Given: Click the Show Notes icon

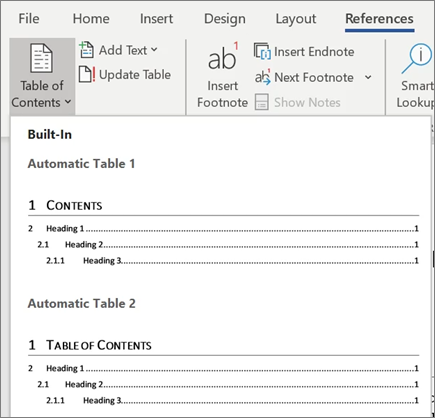Looking at the screenshot, I should pos(262,102).
